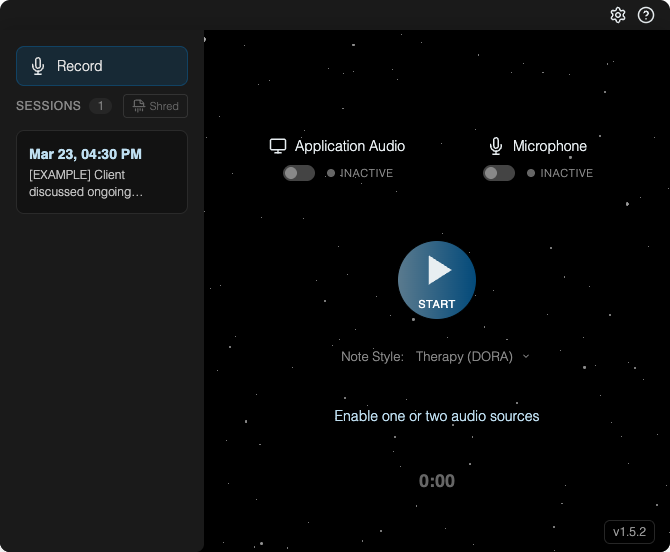Viewport: 670px width, 552px height.
Task: Click the 0:00 recording timer
Action: (437, 481)
